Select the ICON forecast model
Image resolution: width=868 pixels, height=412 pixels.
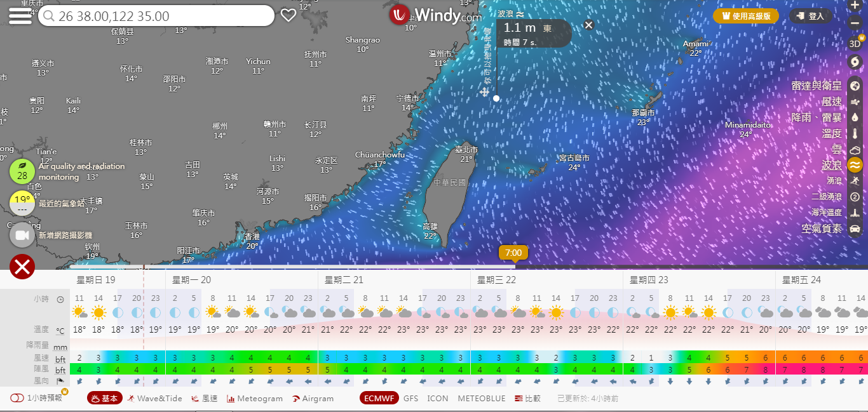(437, 398)
